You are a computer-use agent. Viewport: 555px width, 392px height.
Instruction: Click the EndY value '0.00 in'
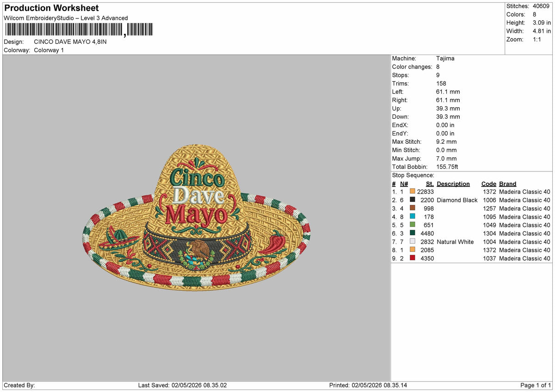tap(445, 133)
